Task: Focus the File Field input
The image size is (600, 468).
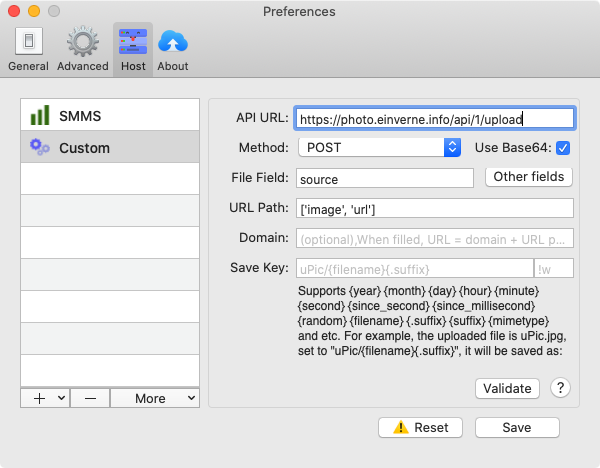Action: (x=384, y=179)
